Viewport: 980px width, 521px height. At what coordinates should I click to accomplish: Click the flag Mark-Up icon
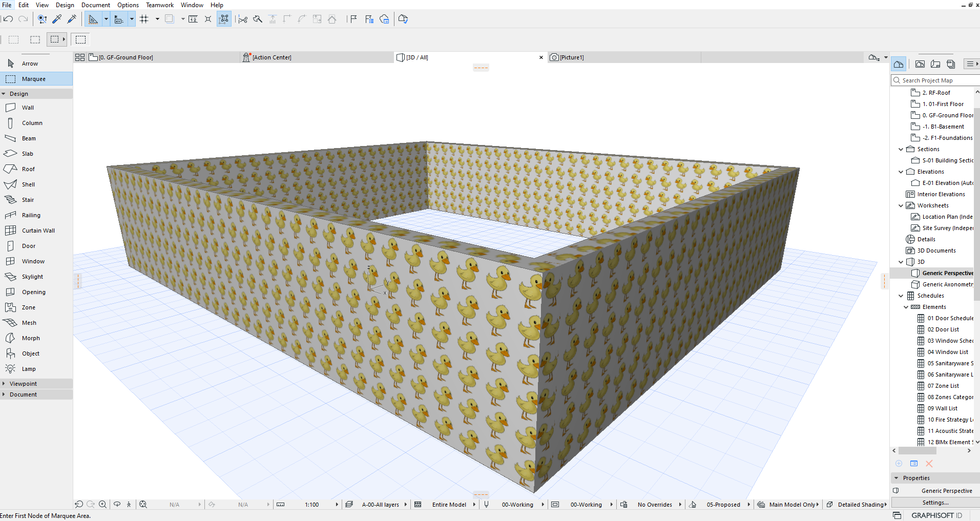353,19
